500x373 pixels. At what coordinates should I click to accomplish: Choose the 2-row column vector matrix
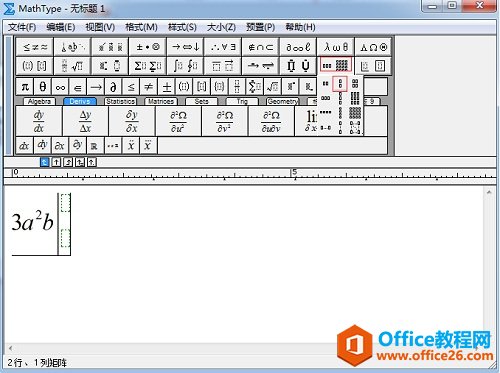click(x=340, y=84)
